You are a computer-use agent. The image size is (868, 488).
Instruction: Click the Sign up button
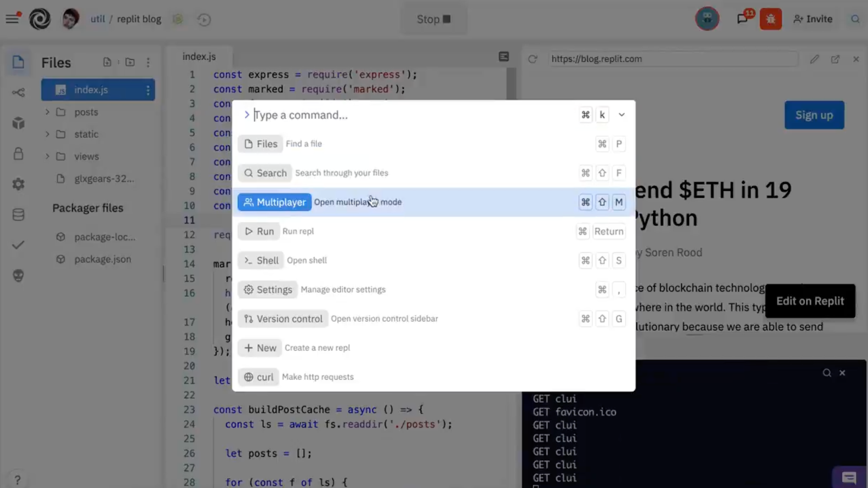click(814, 115)
